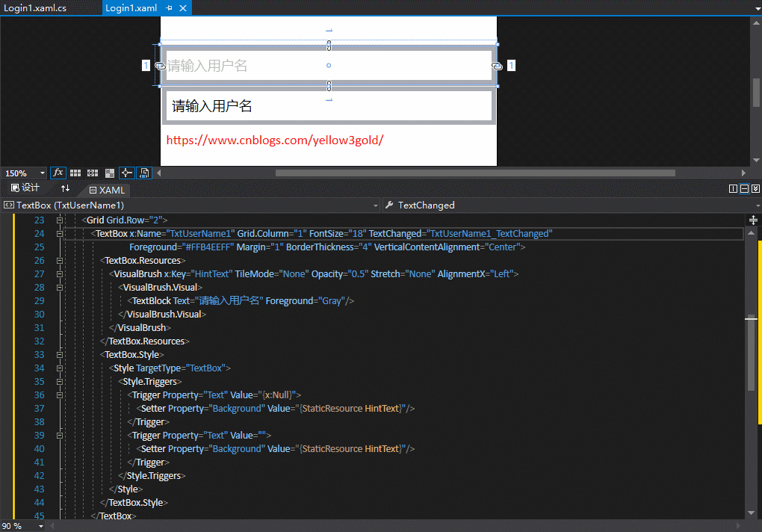Click code editor vertical scroll up arrow
The image size is (762, 532).
(x=752, y=233)
